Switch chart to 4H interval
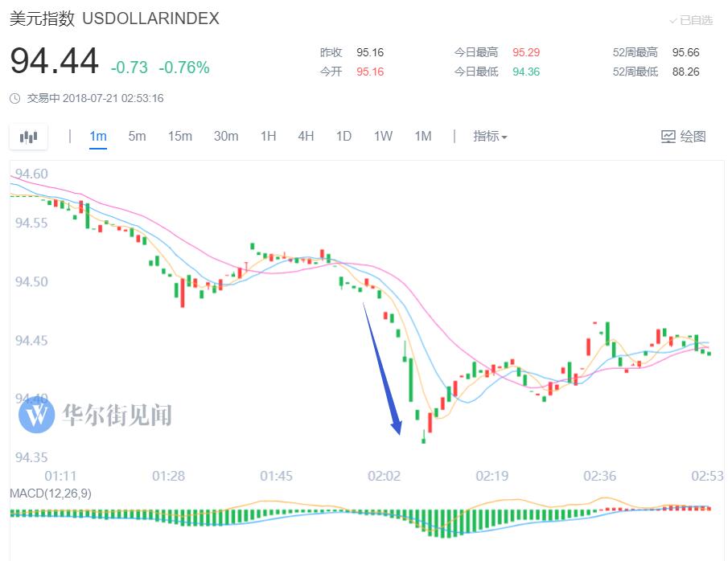Image resolution: width=728 pixels, height=561 pixels. 306,136
